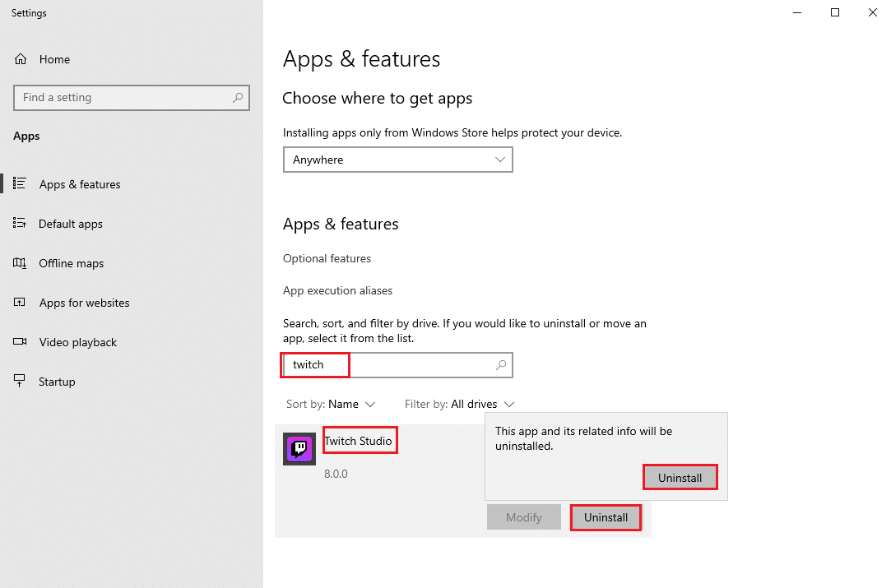Confirm Uninstall in the popup dialog

click(680, 478)
